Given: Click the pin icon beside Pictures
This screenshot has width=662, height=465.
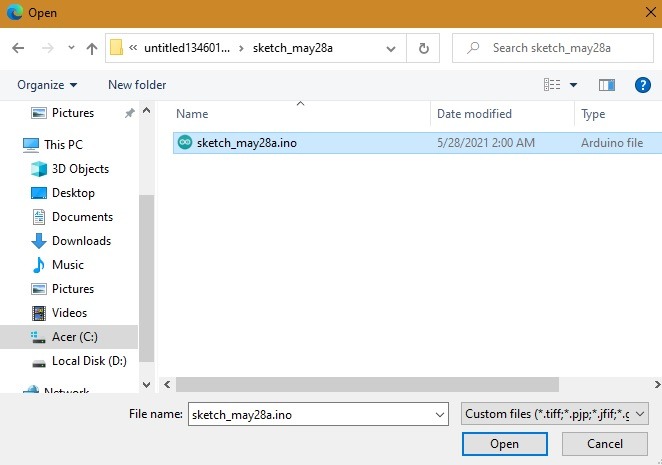Looking at the screenshot, I should point(130,113).
